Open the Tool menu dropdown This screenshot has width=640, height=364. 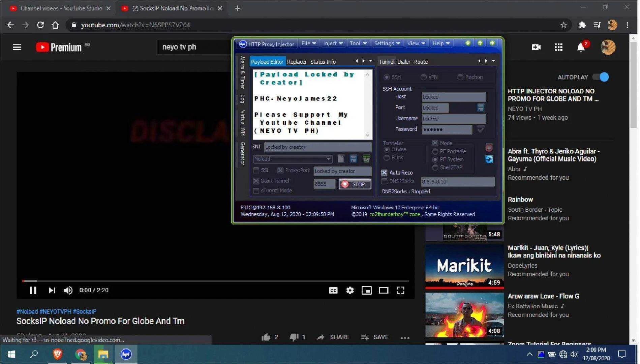point(358,43)
